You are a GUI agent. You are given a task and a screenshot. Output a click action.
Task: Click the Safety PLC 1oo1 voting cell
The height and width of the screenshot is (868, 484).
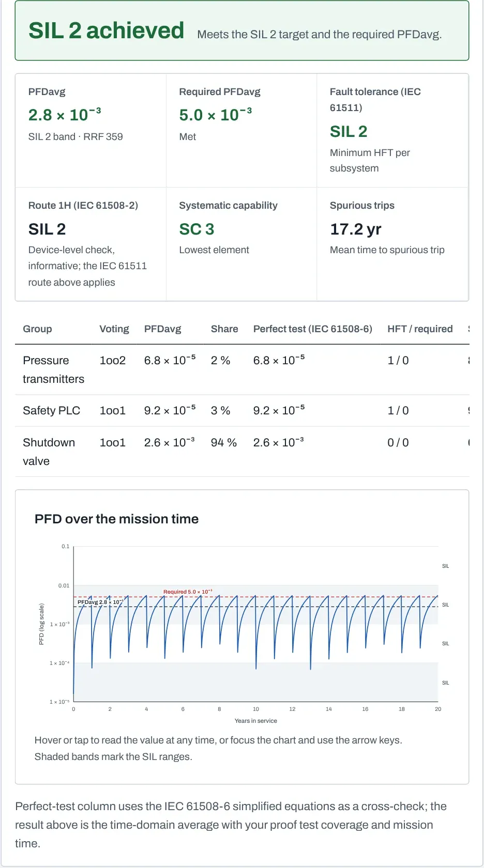coord(113,411)
